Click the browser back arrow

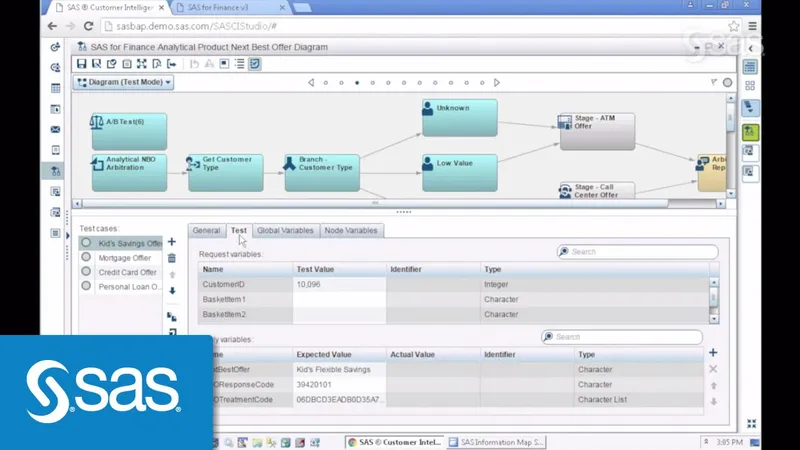click(52, 26)
